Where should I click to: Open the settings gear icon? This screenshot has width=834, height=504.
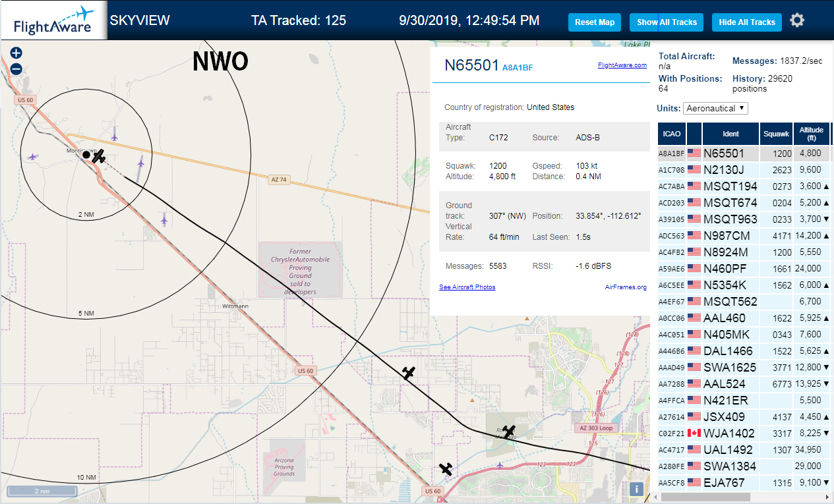tap(797, 20)
